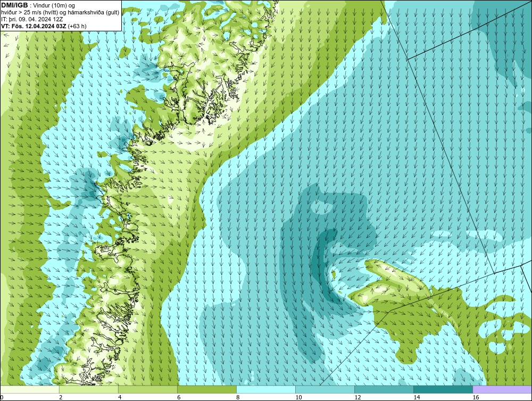Click the legend label '4'
Viewport: 532px width, 401px height.
click(x=120, y=397)
